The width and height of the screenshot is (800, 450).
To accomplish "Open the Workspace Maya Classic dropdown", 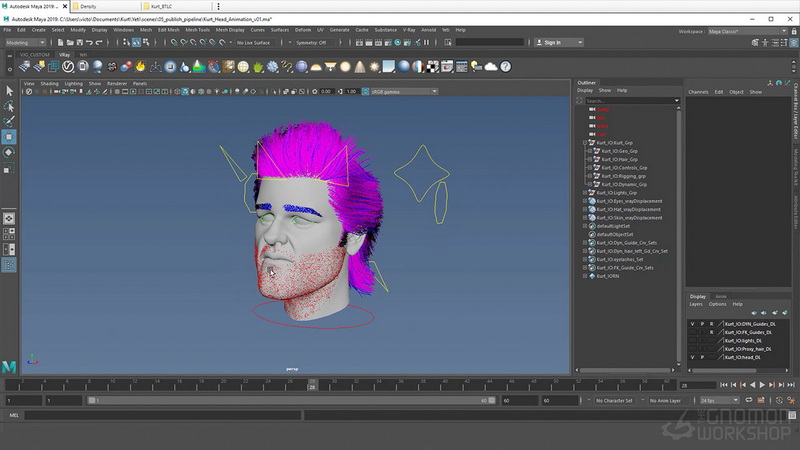I will coord(747,31).
